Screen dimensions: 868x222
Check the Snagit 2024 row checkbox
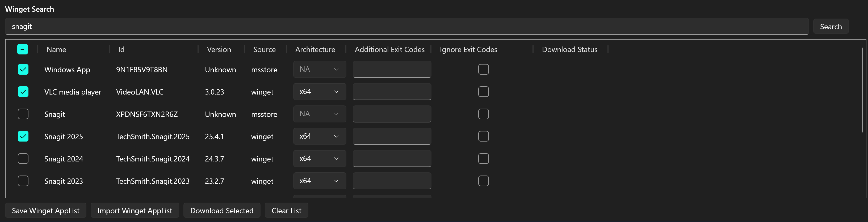pyautogui.click(x=23, y=159)
